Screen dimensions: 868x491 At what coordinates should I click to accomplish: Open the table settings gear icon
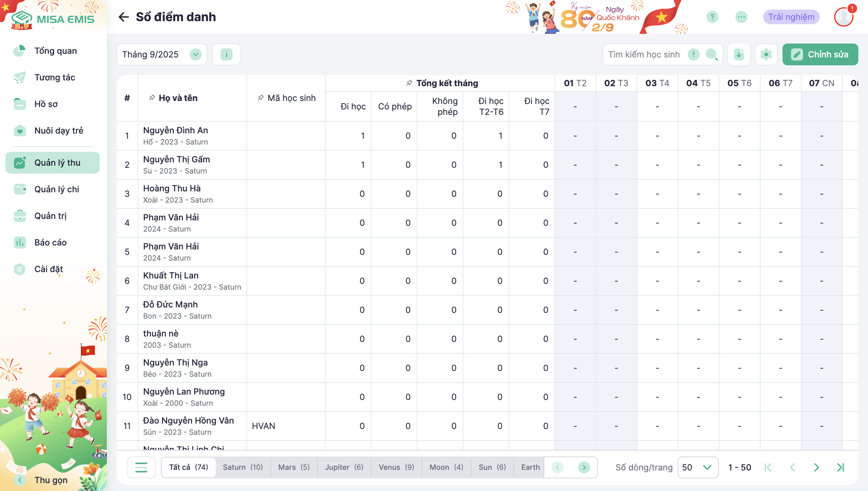(x=766, y=54)
